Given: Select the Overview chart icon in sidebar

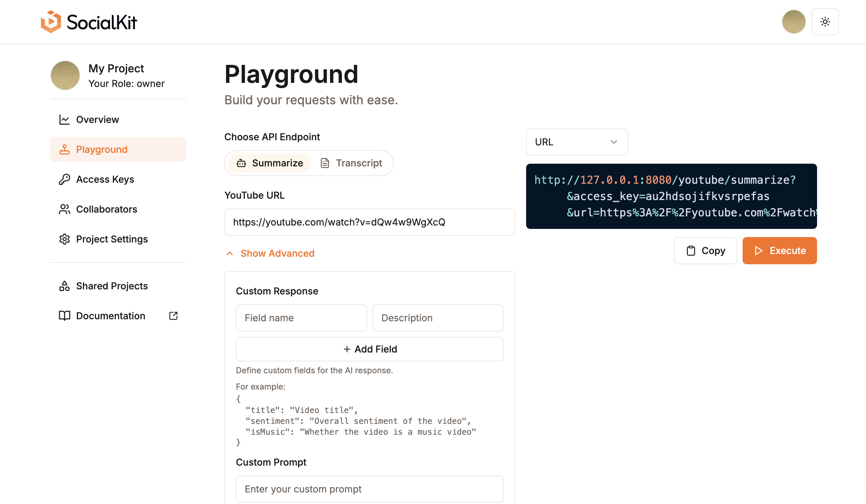Looking at the screenshot, I should pyautogui.click(x=64, y=120).
